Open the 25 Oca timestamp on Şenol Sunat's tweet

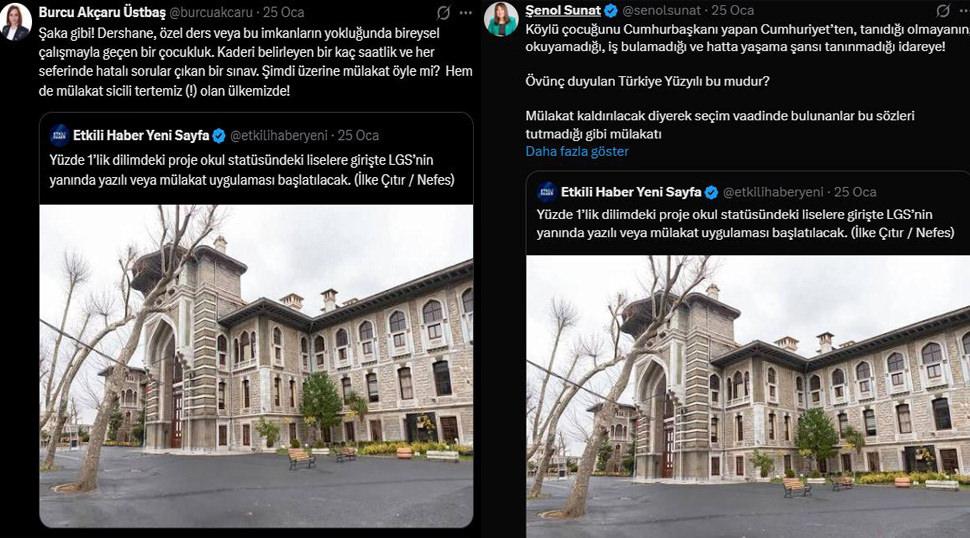coord(732,11)
